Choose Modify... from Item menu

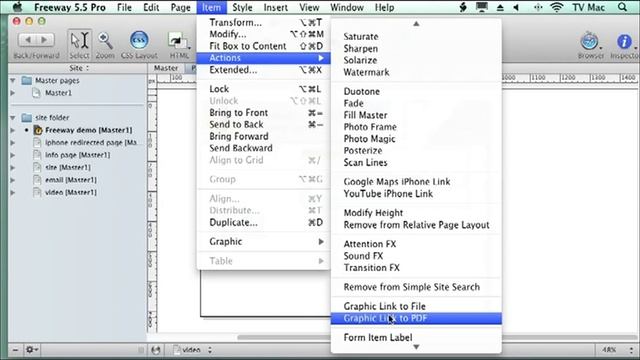tap(263, 34)
